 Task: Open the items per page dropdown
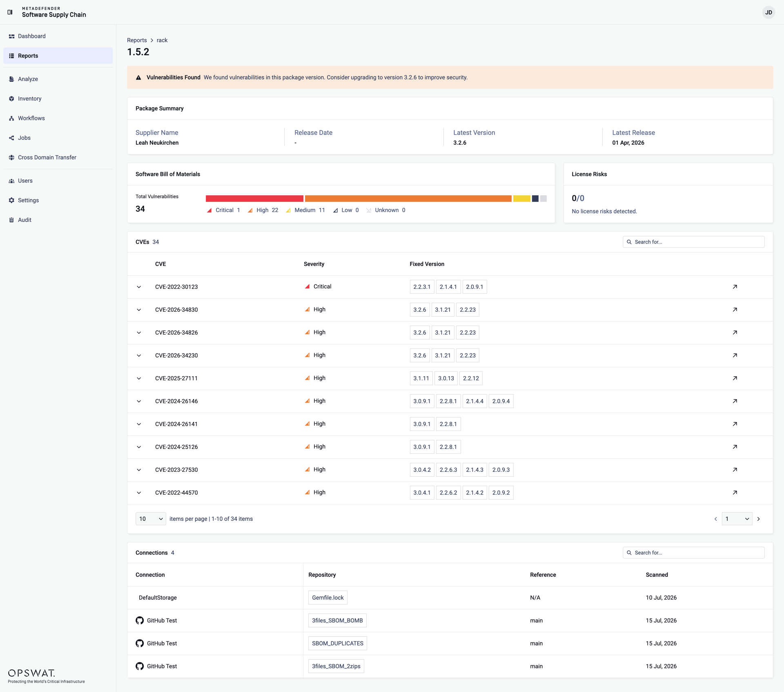pyautogui.click(x=151, y=519)
